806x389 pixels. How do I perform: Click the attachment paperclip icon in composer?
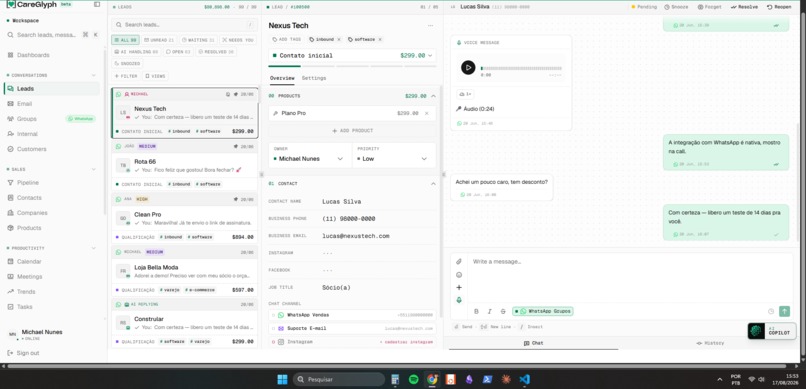point(459,262)
